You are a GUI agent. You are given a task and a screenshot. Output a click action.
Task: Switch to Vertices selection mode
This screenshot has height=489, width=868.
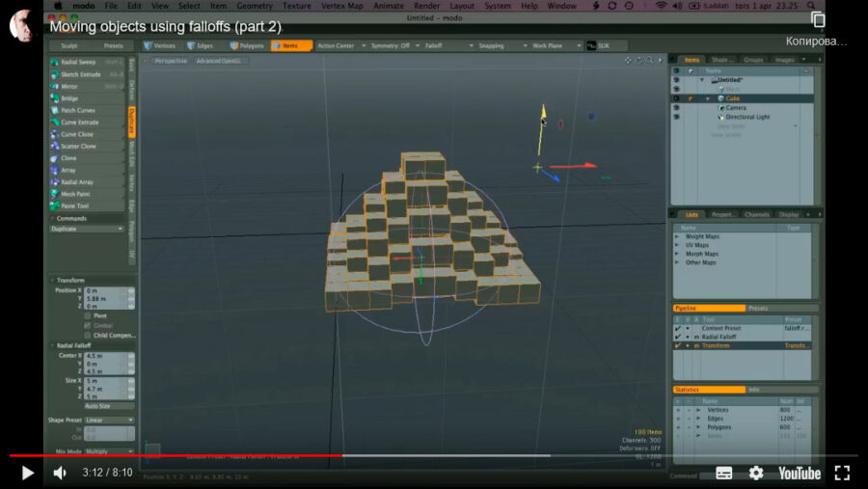(x=161, y=45)
